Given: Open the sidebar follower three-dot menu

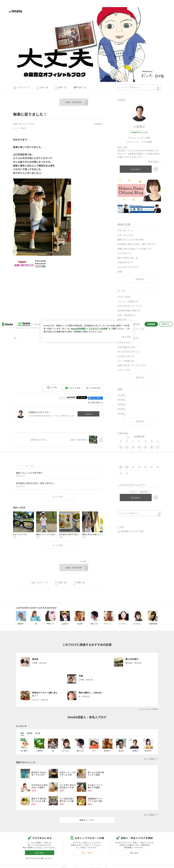Looking at the screenshot, I should point(156,497).
